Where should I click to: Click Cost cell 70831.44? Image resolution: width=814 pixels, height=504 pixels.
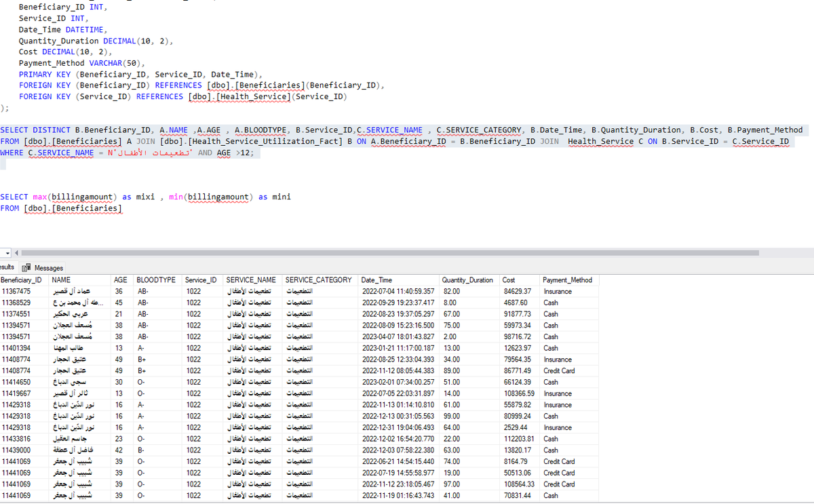pos(520,496)
